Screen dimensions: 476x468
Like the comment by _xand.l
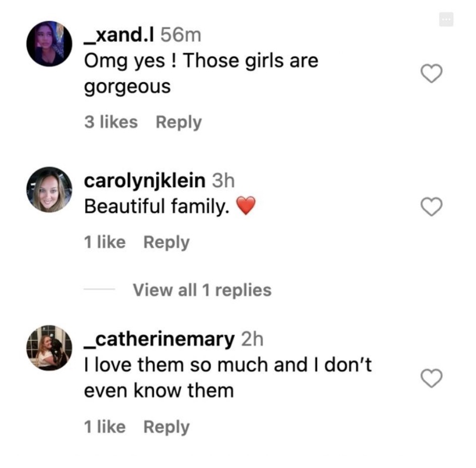[431, 74]
